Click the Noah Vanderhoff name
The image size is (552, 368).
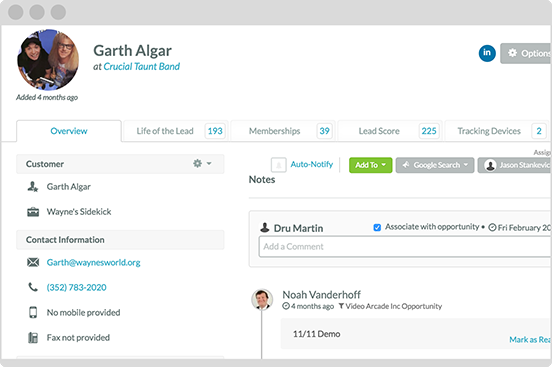321,294
